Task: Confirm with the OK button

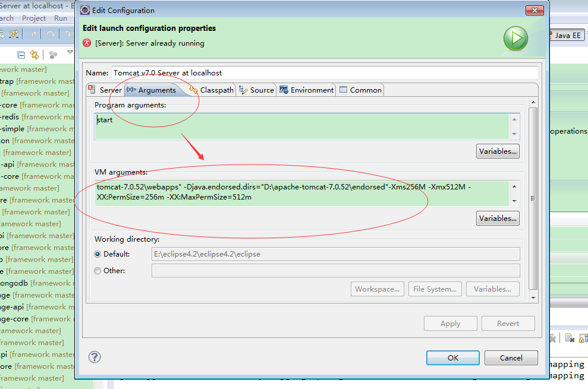Action: pos(453,358)
